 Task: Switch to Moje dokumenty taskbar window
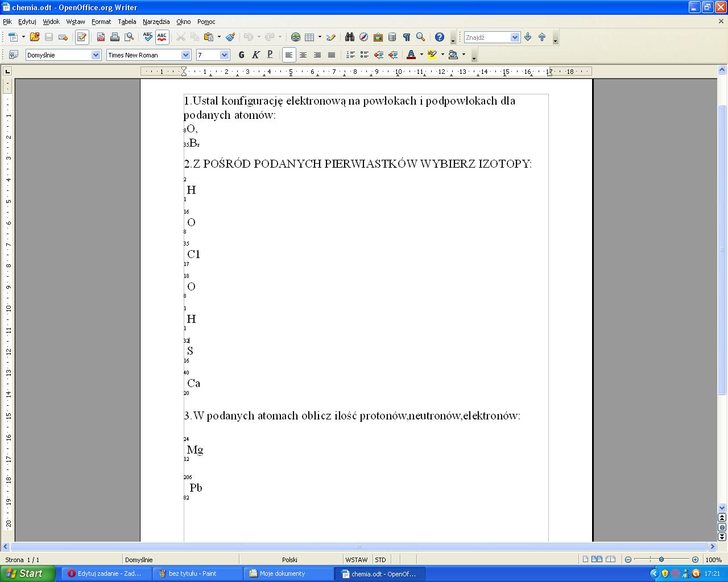(x=288, y=573)
